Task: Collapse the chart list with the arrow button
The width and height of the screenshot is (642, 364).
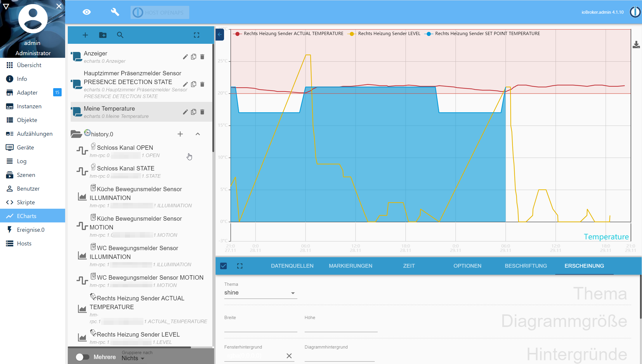Action: tap(220, 35)
